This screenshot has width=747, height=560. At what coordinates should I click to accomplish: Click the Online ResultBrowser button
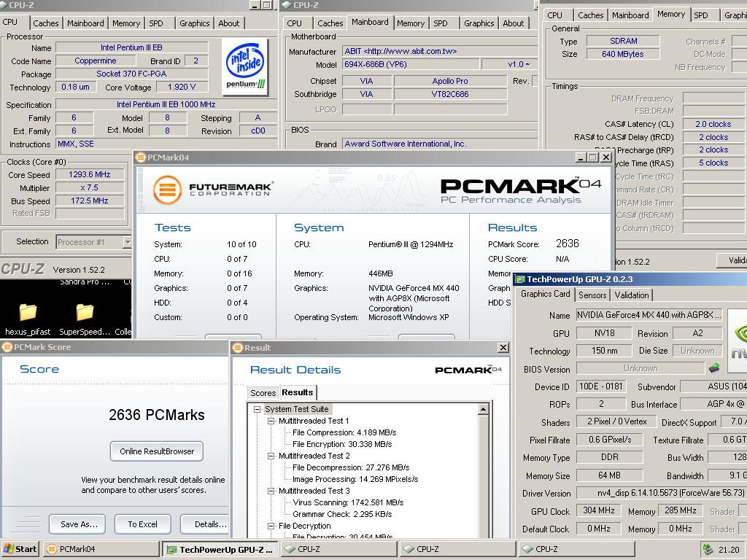coord(157,451)
